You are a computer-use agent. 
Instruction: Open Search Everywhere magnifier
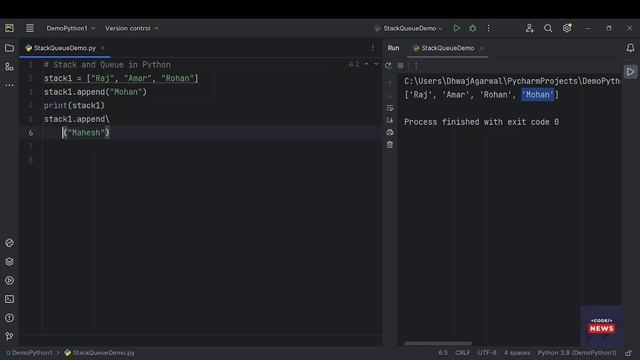pyautogui.click(x=548, y=28)
